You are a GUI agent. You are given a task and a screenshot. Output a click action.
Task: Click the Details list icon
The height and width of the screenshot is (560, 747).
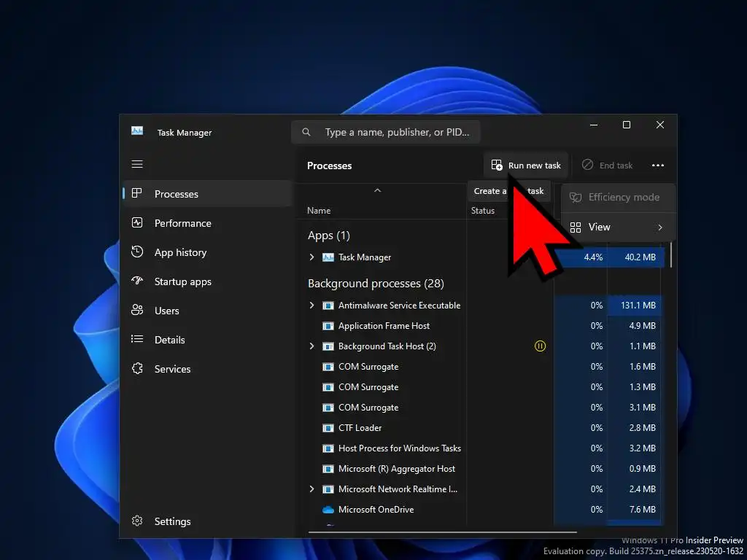tap(137, 338)
